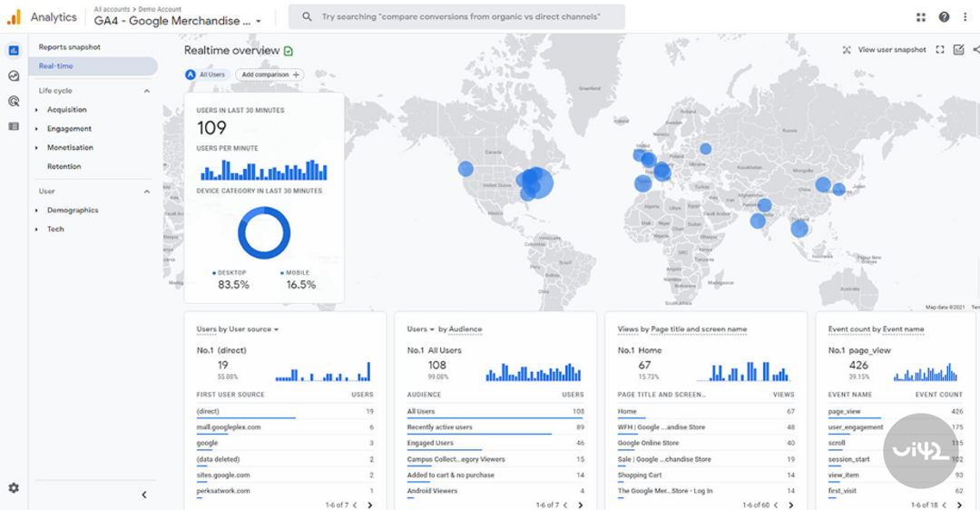Click the mail.googleplex.com source row
This screenshot has width=980, height=510.
(284, 427)
